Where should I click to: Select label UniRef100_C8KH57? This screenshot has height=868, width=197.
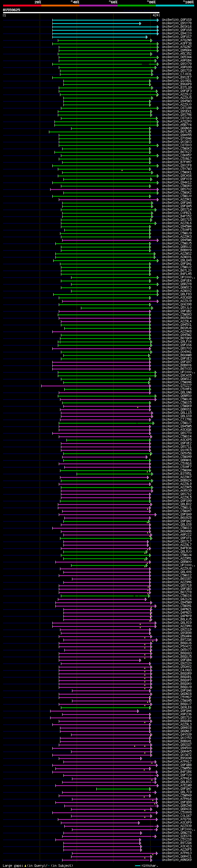click(177, 155)
